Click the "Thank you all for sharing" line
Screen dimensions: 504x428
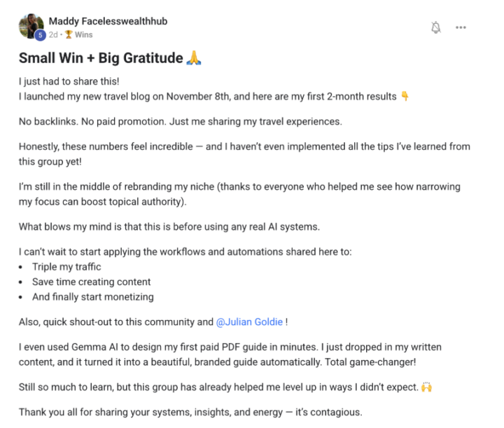(x=190, y=412)
